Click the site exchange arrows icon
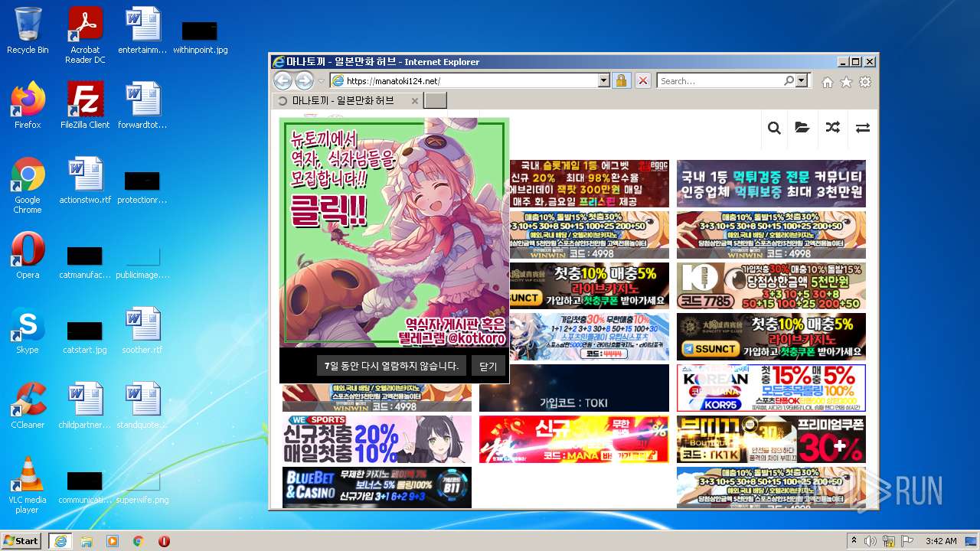Viewport: 980px width, 551px height. click(x=863, y=128)
